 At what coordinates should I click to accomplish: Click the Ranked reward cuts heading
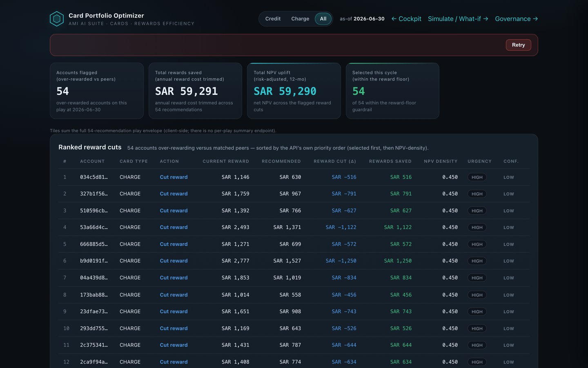coord(90,147)
